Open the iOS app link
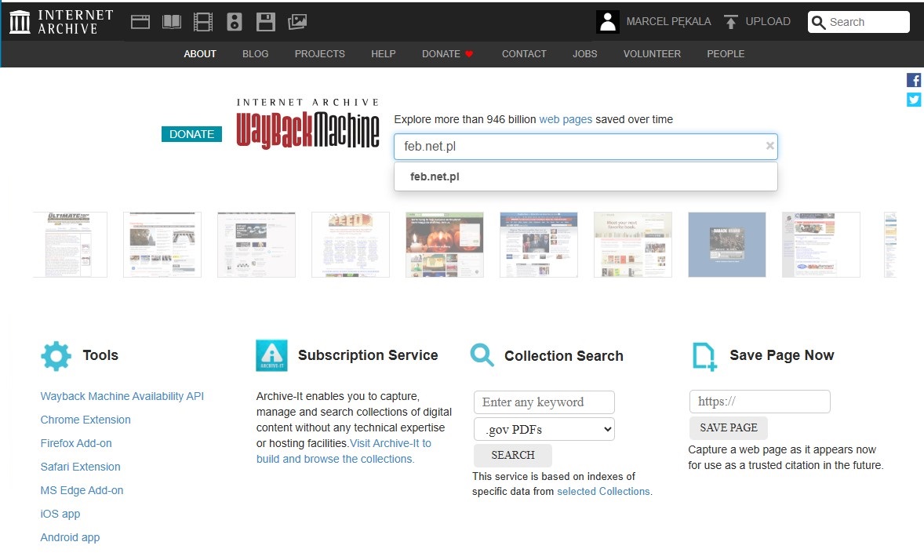The image size is (924, 560). [60, 514]
